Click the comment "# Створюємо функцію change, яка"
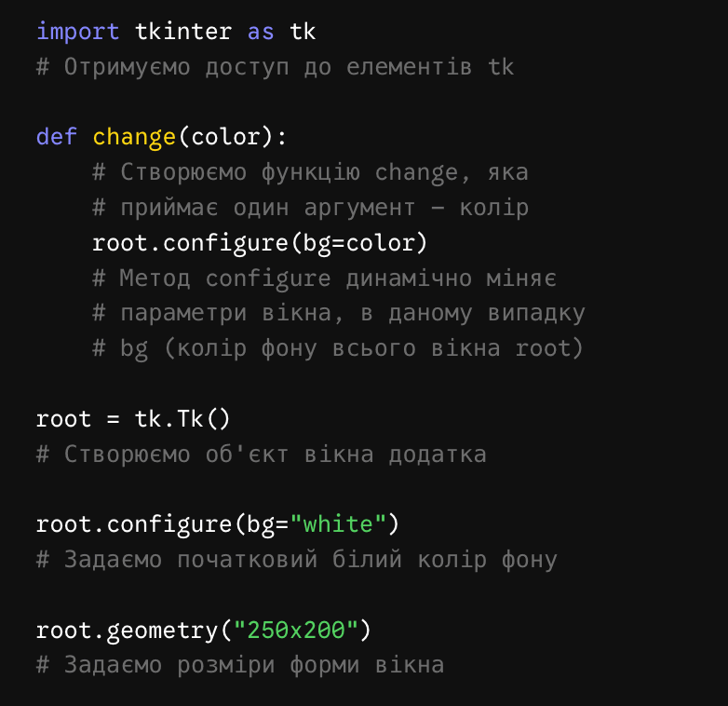The width and height of the screenshot is (728, 706). pyautogui.click(x=310, y=173)
